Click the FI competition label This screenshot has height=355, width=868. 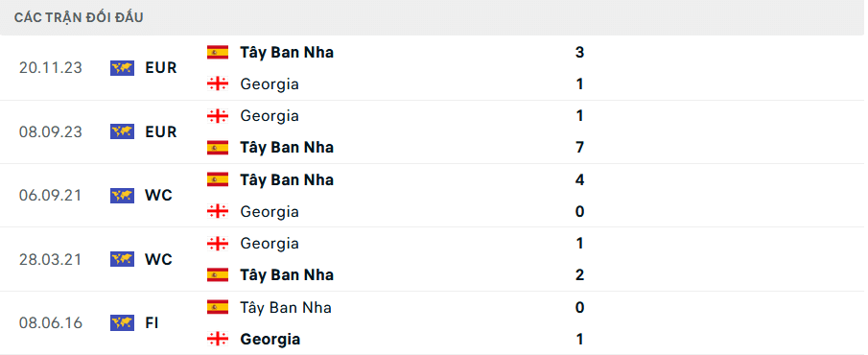152,323
